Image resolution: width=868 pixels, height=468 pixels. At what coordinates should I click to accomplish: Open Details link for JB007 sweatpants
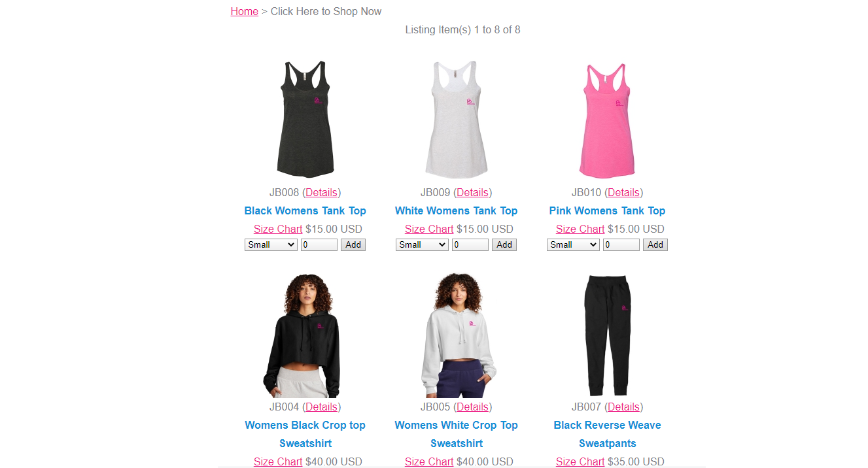624,407
